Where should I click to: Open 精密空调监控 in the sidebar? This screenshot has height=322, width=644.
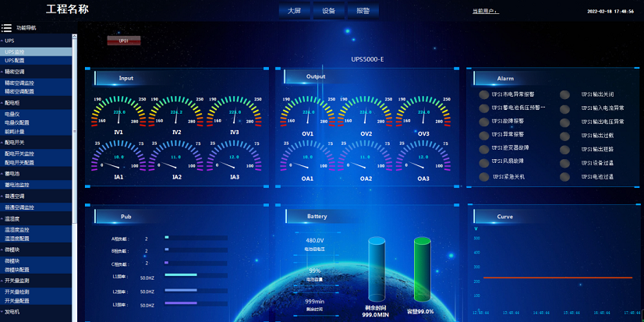tap(36, 83)
